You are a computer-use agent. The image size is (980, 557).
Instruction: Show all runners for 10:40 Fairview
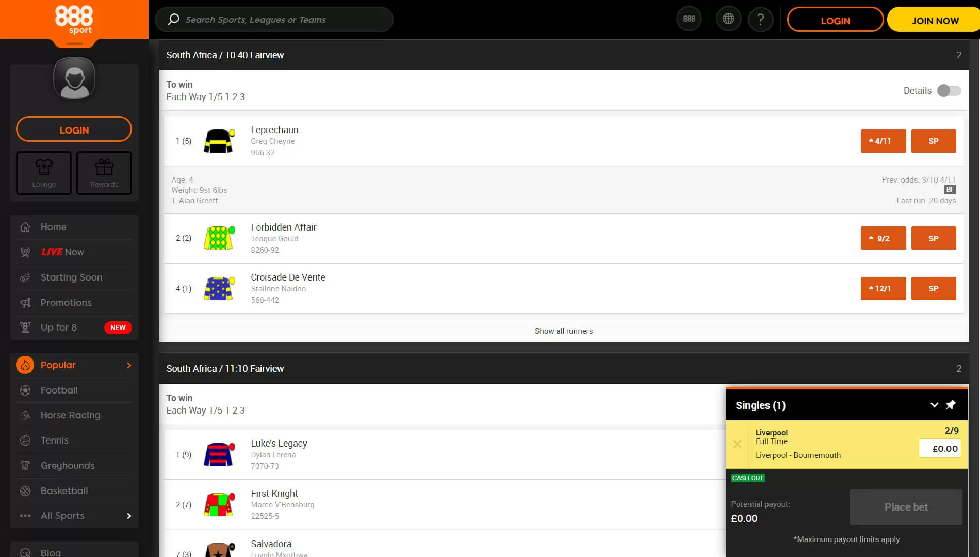[x=563, y=331]
